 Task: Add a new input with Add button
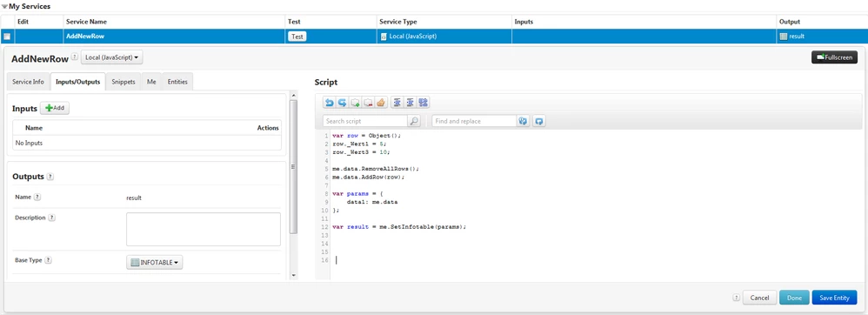tap(55, 109)
